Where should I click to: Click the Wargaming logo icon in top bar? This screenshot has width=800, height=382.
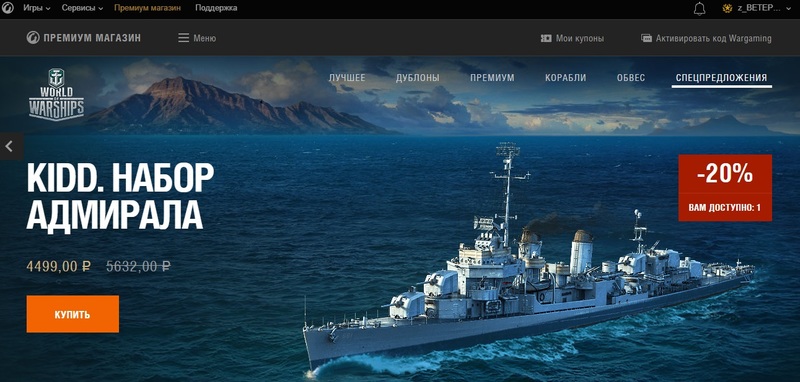pyautogui.click(x=8, y=8)
